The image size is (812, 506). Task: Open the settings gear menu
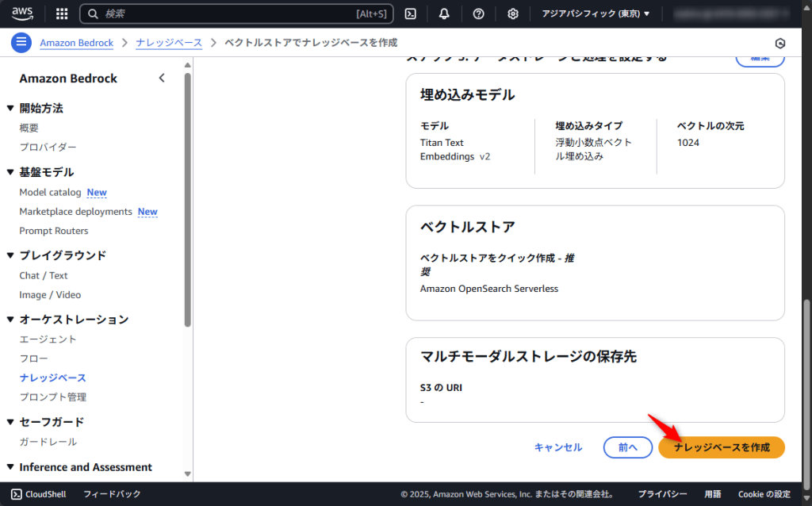[513, 14]
